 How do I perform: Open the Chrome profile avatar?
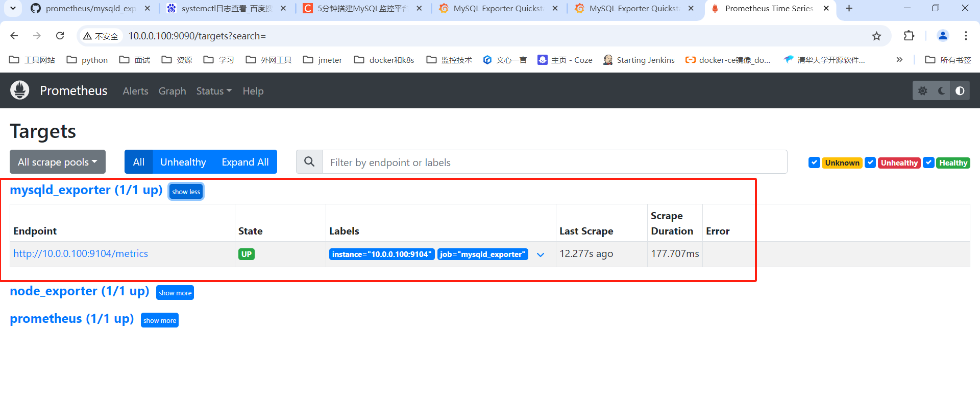click(x=943, y=36)
